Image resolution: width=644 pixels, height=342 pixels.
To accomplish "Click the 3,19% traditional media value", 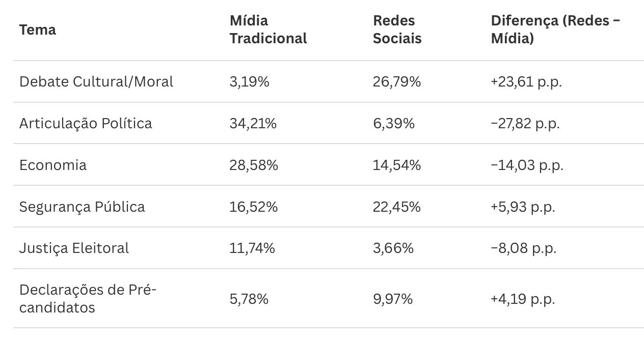I will click(249, 81).
